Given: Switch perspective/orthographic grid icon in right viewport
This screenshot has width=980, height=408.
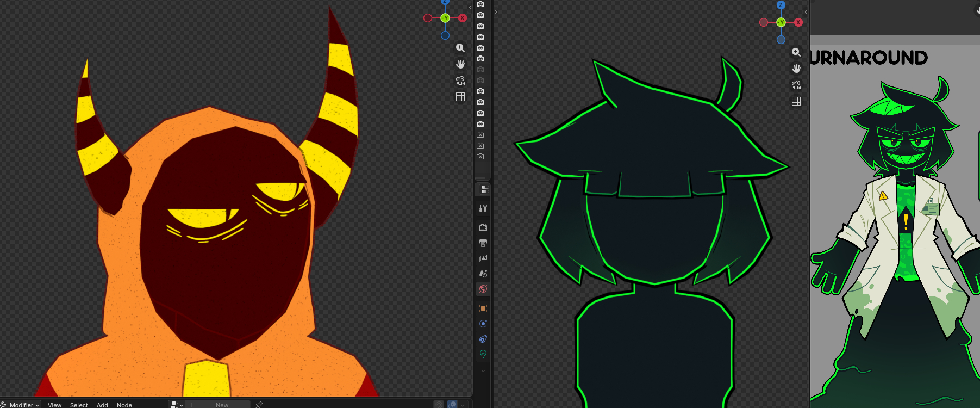Looking at the screenshot, I should point(796,101).
